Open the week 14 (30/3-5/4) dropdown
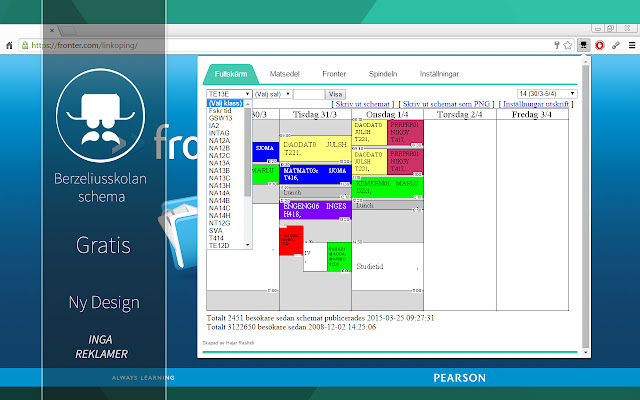This screenshot has height=400, width=640. pyautogui.click(x=547, y=93)
